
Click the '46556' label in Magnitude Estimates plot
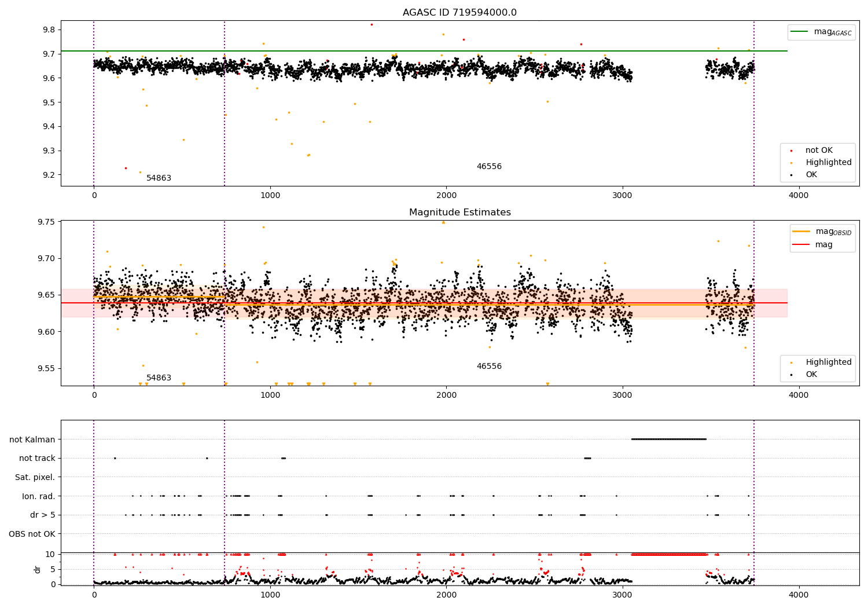(489, 367)
